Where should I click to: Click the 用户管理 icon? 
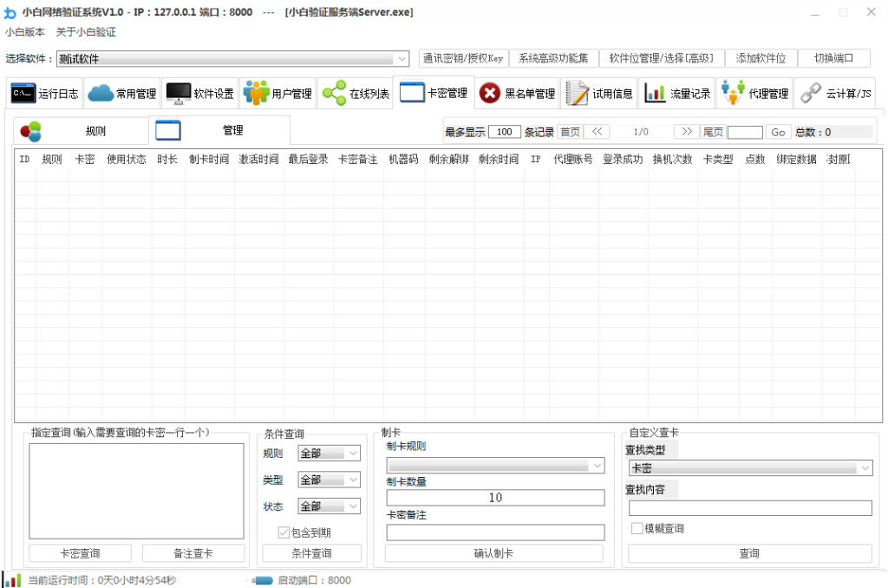coord(279,93)
